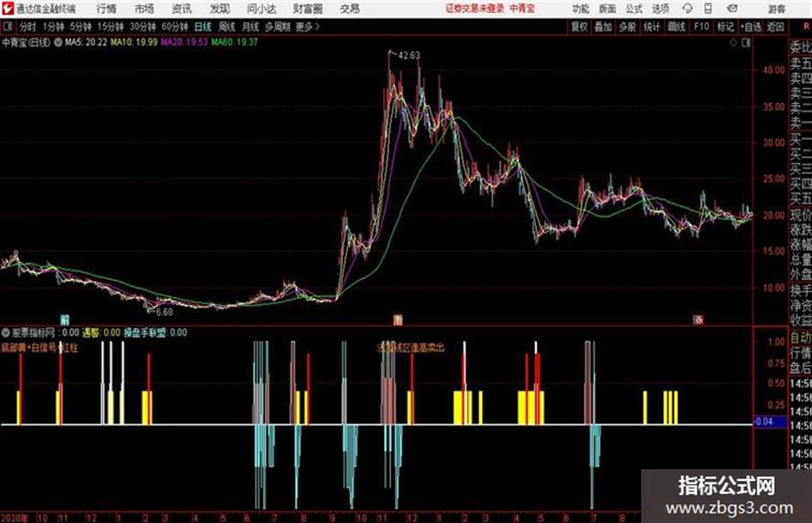Open the 资讯 menu

pyautogui.click(x=181, y=9)
